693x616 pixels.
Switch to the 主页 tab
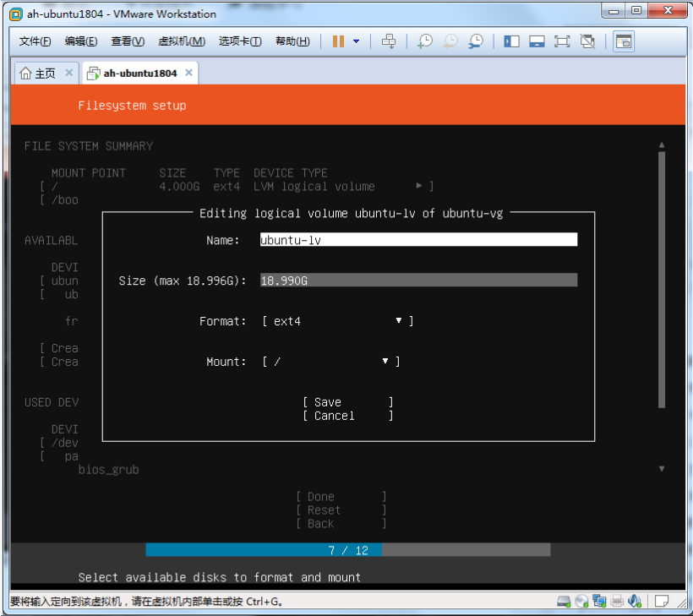coord(40,74)
